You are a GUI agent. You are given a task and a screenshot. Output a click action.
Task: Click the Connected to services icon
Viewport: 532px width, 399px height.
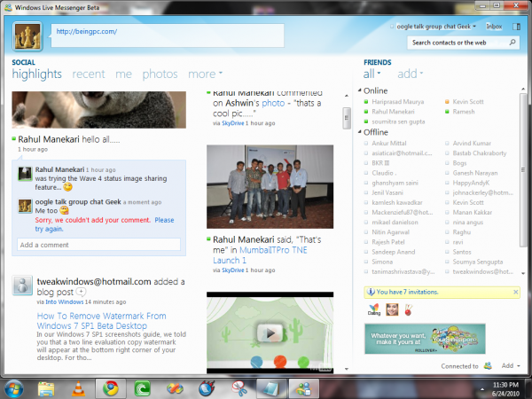tap(488, 365)
